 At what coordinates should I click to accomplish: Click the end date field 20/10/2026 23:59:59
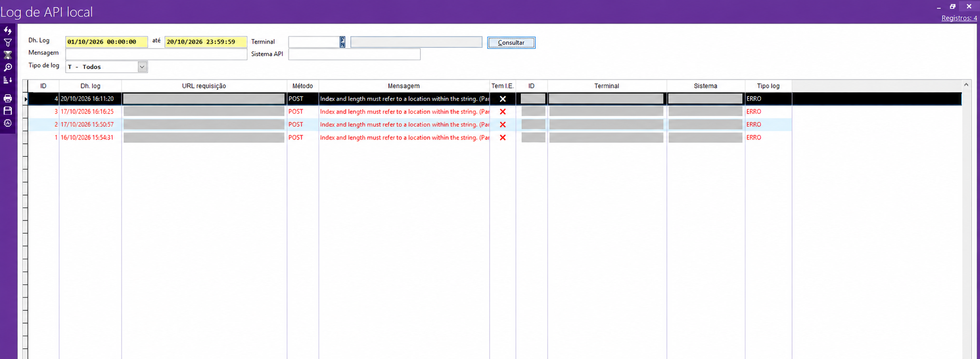[x=206, y=42]
